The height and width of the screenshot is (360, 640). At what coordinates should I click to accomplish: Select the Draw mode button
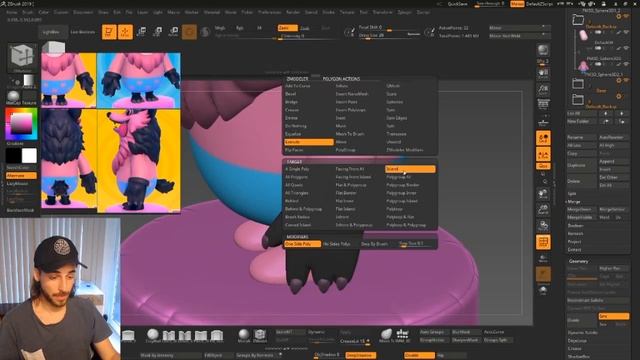coord(125,32)
